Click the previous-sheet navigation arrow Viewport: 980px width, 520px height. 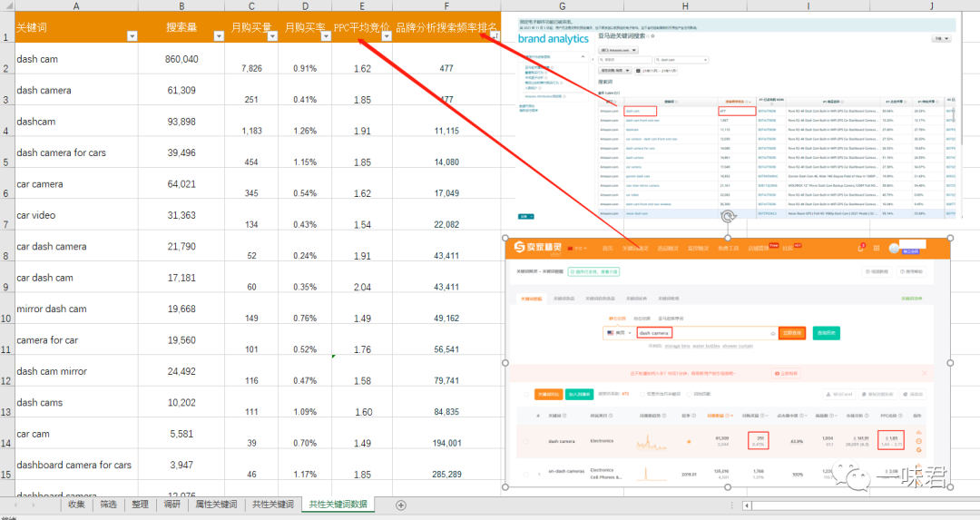(17, 505)
